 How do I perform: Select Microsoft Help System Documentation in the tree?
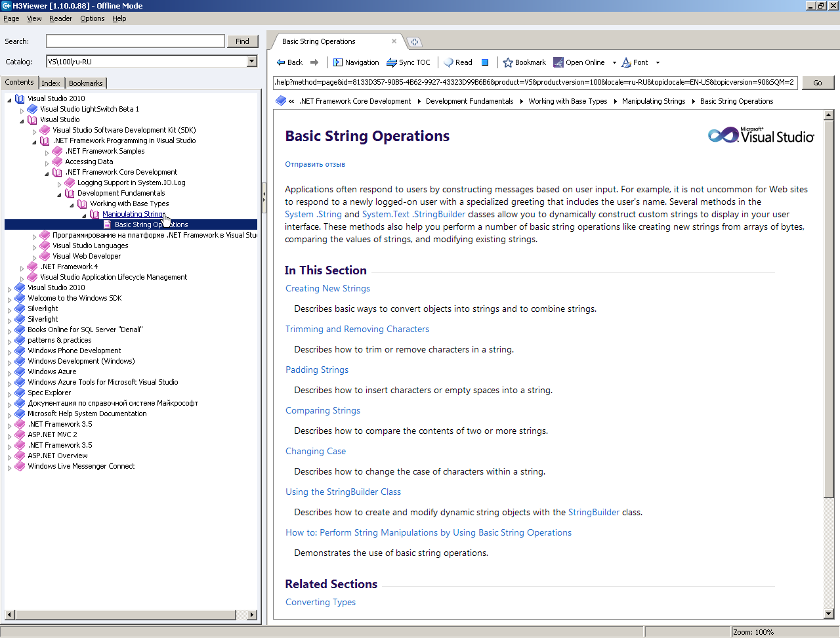(87, 414)
